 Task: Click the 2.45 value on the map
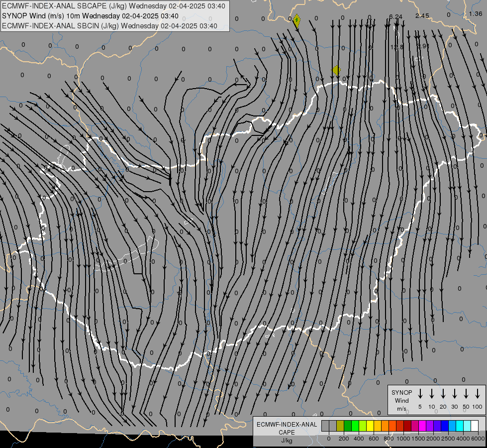tap(422, 15)
